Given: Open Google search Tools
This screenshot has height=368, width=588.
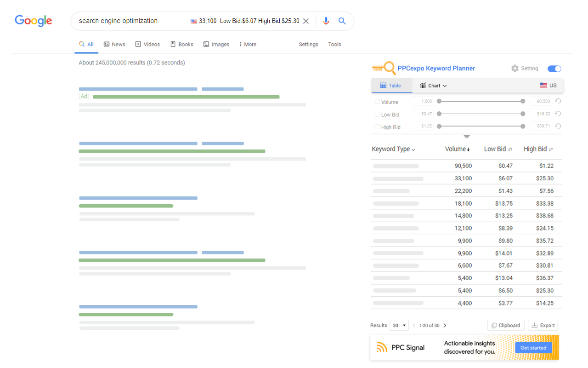Looking at the screenshot, I should pyautogui.click(x=334, y=44).
